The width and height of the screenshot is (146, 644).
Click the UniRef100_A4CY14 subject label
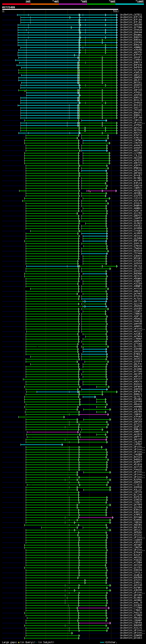pyautogui.click(x=131, y=301)
